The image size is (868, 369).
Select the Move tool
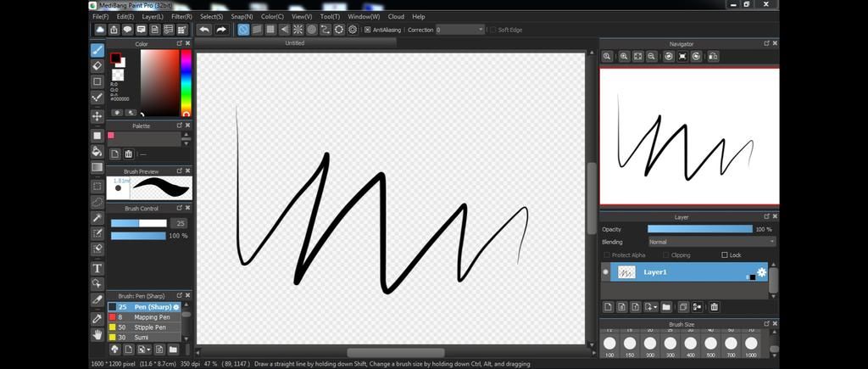(x=97, y=116)
